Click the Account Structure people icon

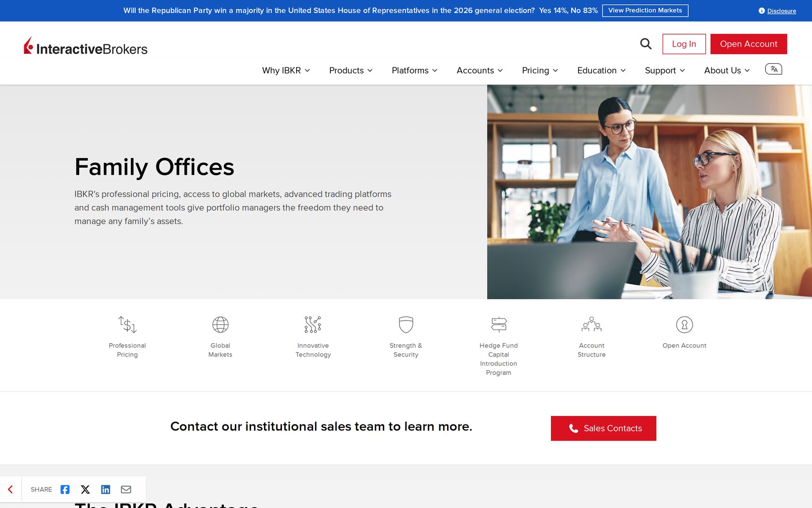(x=591, y=325)
